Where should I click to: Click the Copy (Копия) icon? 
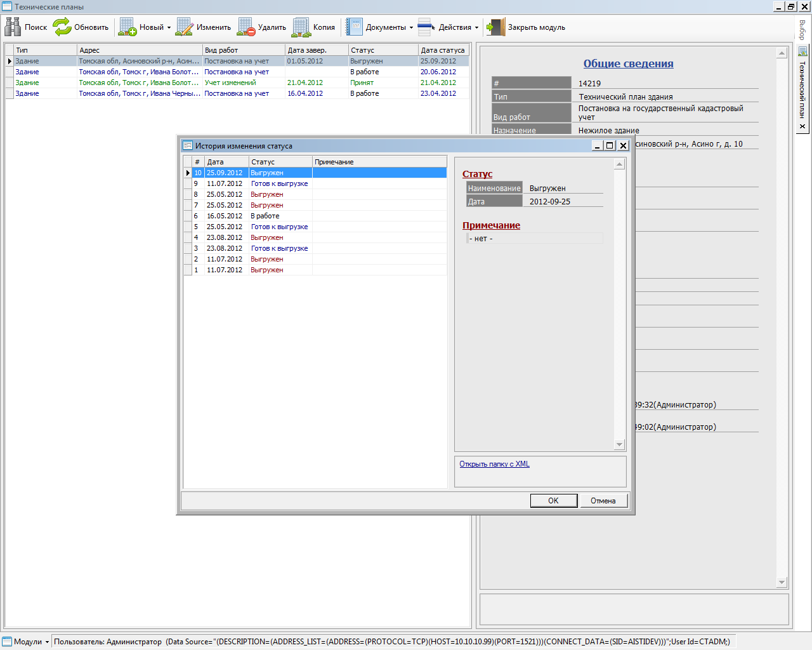(x=301, y=27)
